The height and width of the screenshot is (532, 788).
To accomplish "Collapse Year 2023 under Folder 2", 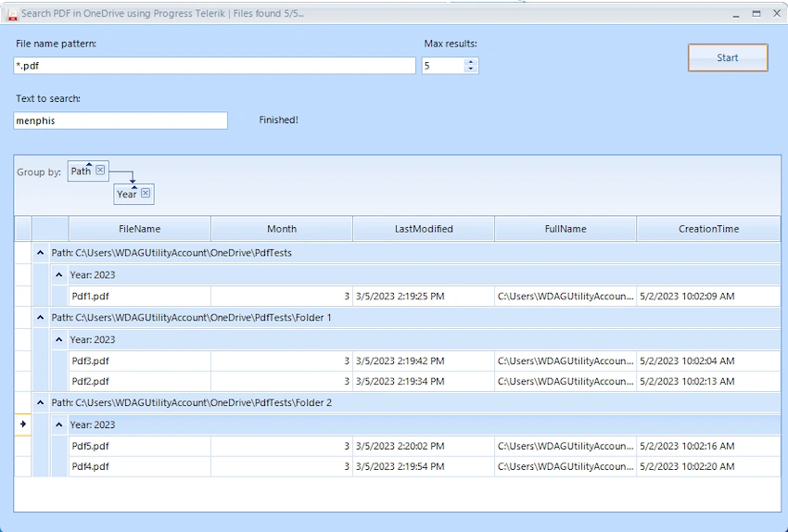I will coord(58,424).
